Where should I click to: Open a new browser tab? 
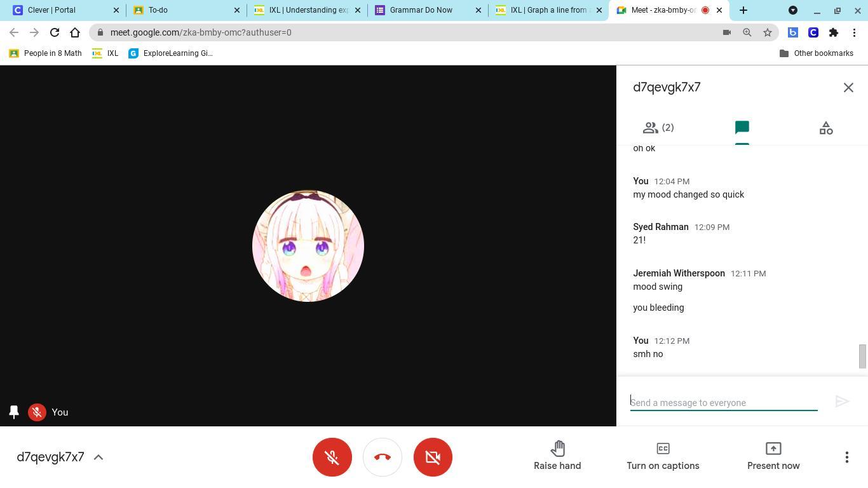pos(743,10)
